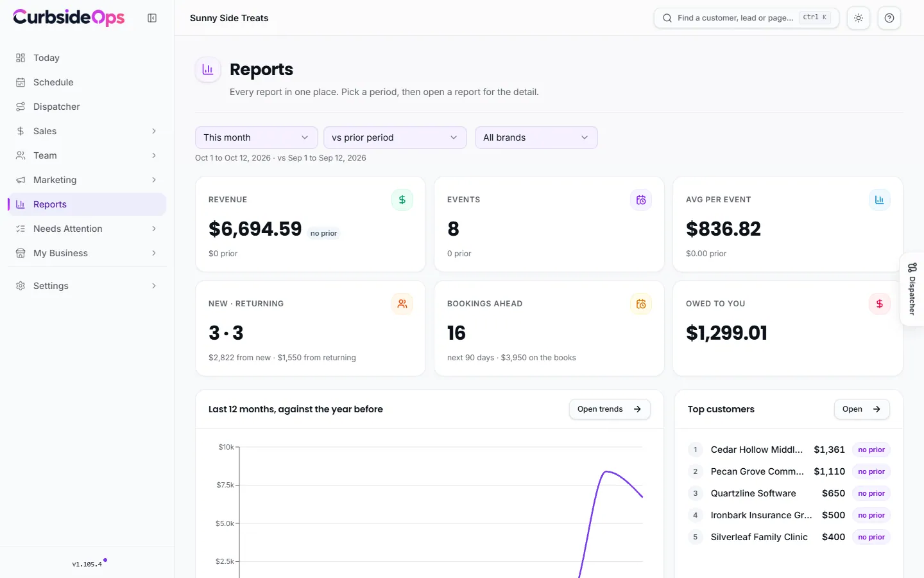
Task: Click the Events card calendar icon
Action: point(641,200)
